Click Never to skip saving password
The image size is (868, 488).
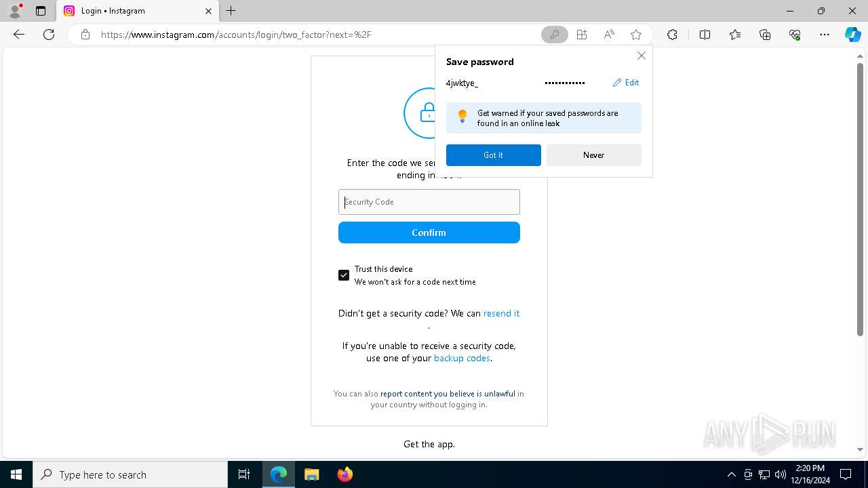point(594,155)
